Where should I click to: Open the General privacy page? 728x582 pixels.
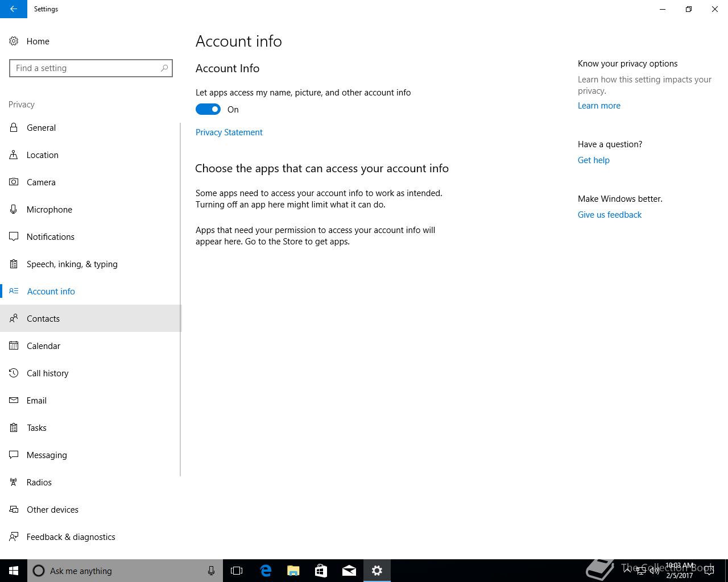pyautogui.click(x=91, y=127)
